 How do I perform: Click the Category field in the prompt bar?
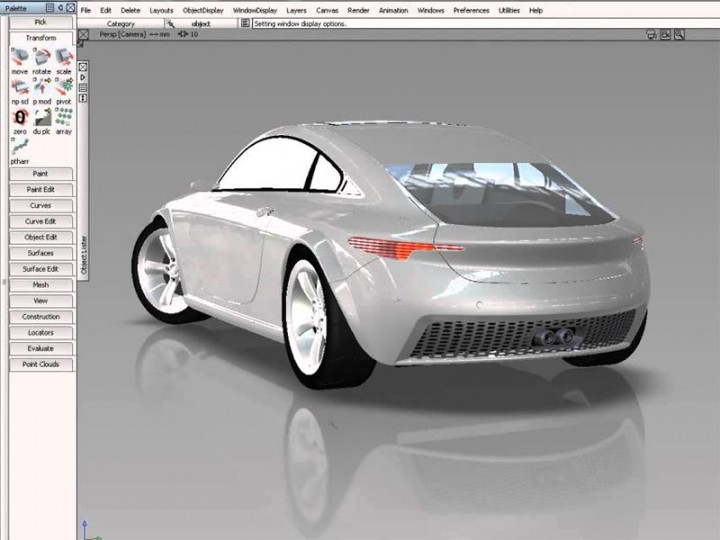click(121, 23)
